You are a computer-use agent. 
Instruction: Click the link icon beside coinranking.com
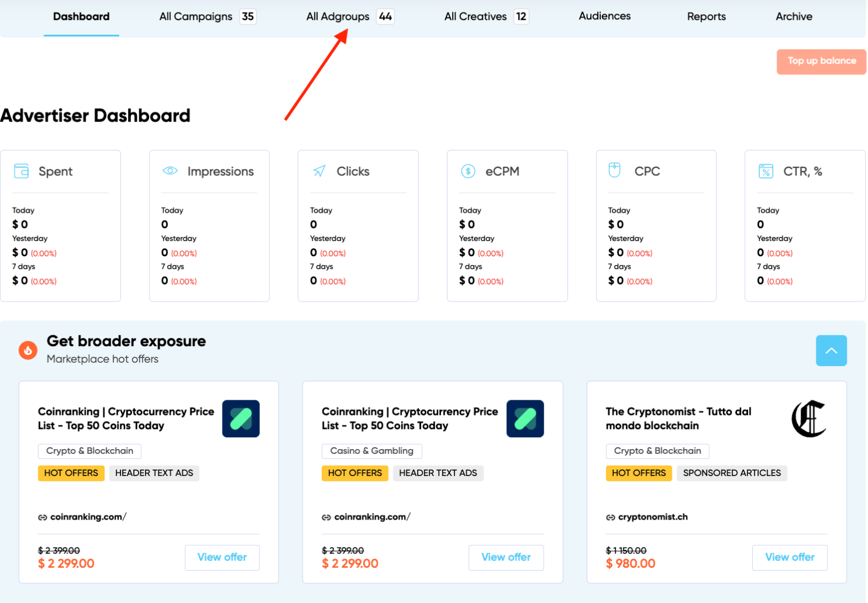point(44,517)
